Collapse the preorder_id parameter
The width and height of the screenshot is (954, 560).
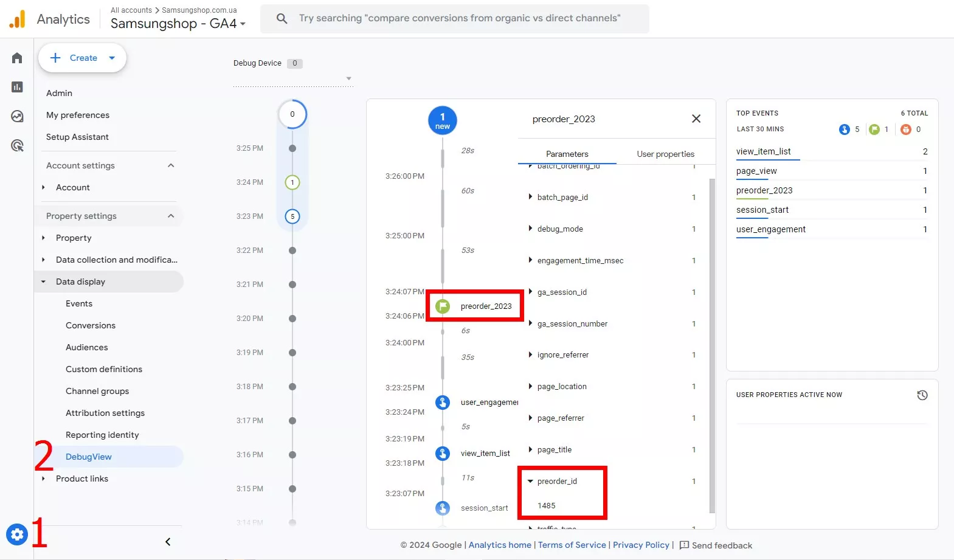click(530, 481)
